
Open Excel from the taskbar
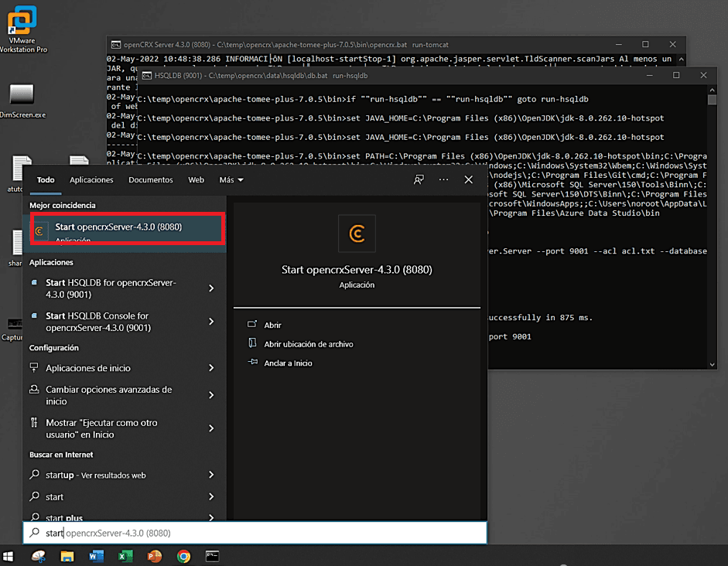click(x=125, y=556)
